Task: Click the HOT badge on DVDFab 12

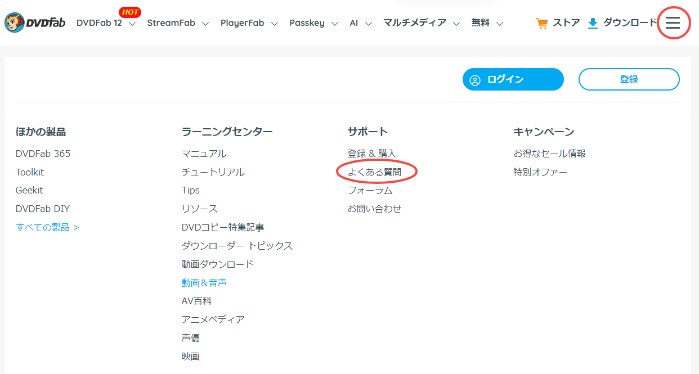Action: point(130,12)
